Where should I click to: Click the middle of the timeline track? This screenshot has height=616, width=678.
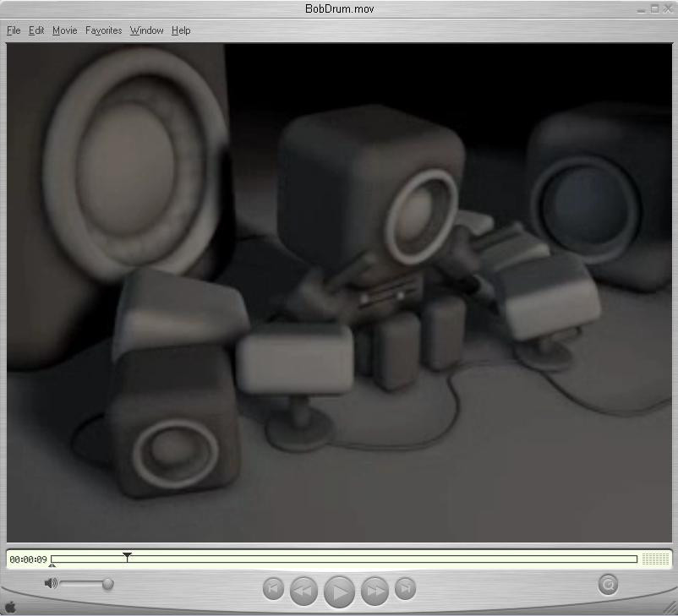[344, 559]
